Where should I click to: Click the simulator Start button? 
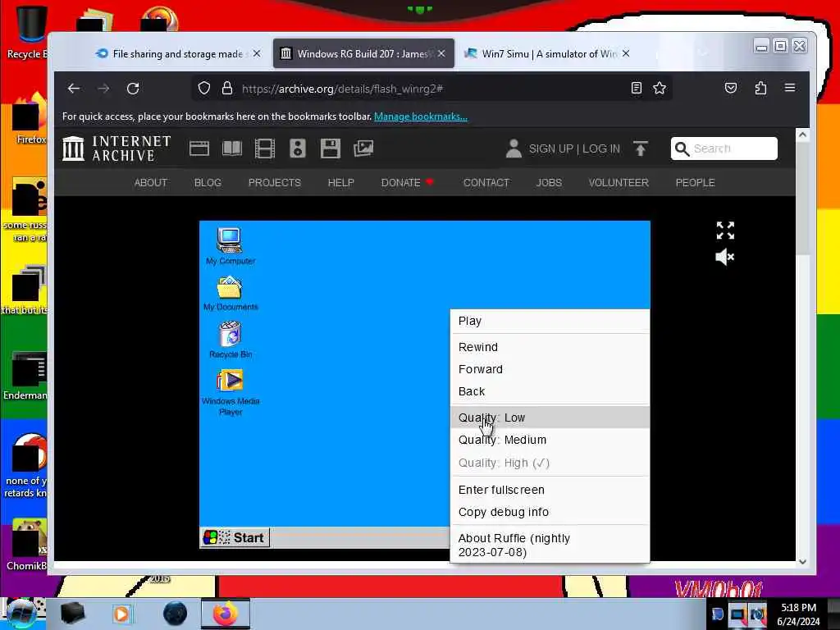pyautogui.click(x=235, y=537)
